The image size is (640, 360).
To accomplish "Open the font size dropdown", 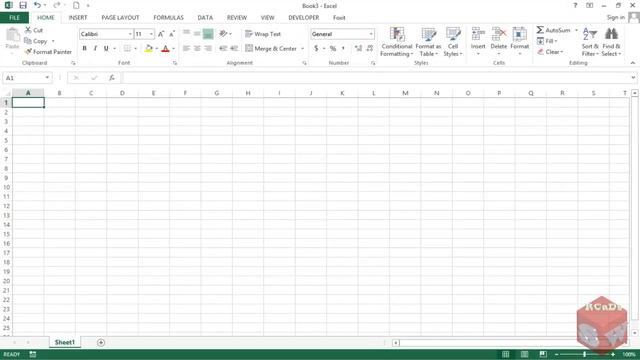I will click(x=151, y=34).
